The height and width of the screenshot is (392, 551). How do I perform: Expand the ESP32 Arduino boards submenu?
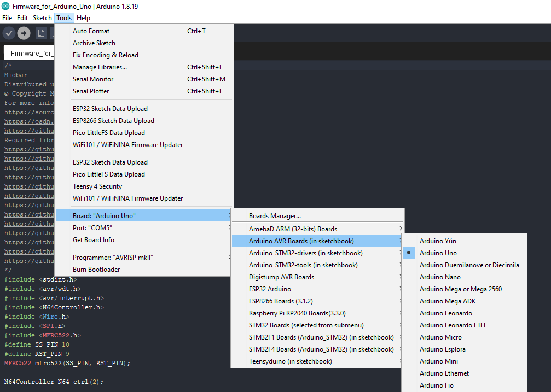pos(317,289)
